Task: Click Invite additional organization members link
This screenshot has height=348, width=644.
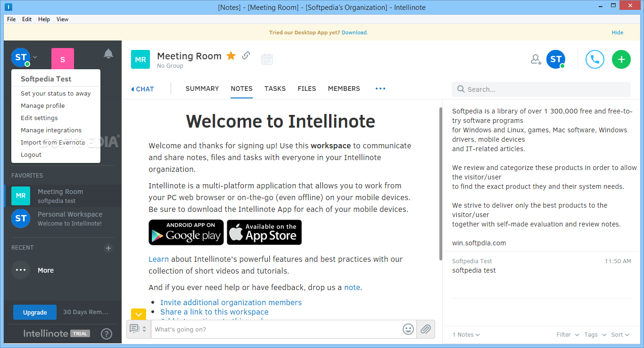Action: [231, 302]
